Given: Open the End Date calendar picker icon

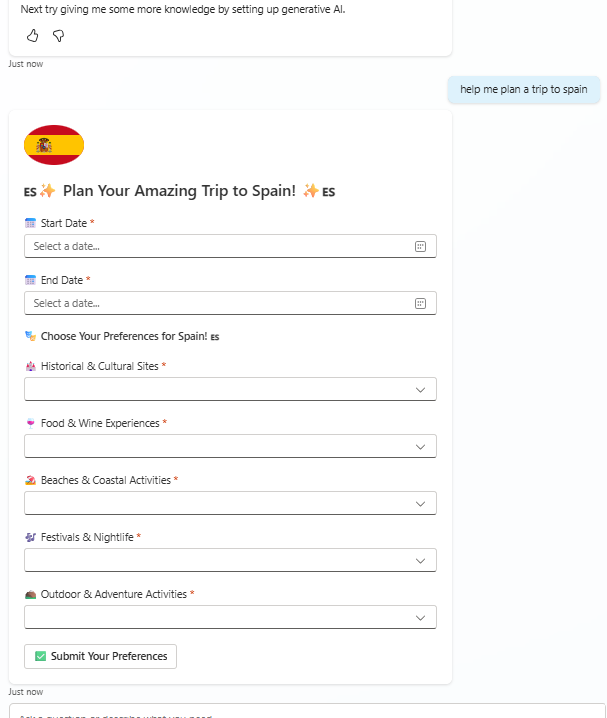Looking at the screenshot, I should point(420,303).
